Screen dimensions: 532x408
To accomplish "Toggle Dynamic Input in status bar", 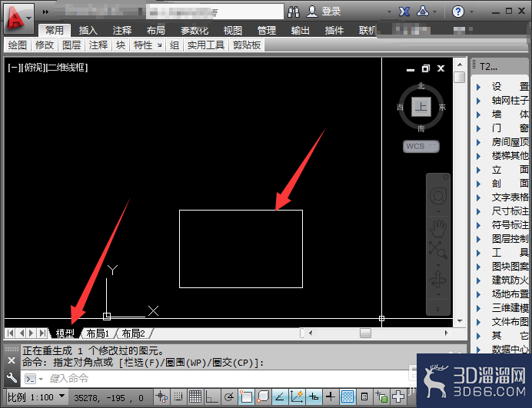I will [314, 396].
